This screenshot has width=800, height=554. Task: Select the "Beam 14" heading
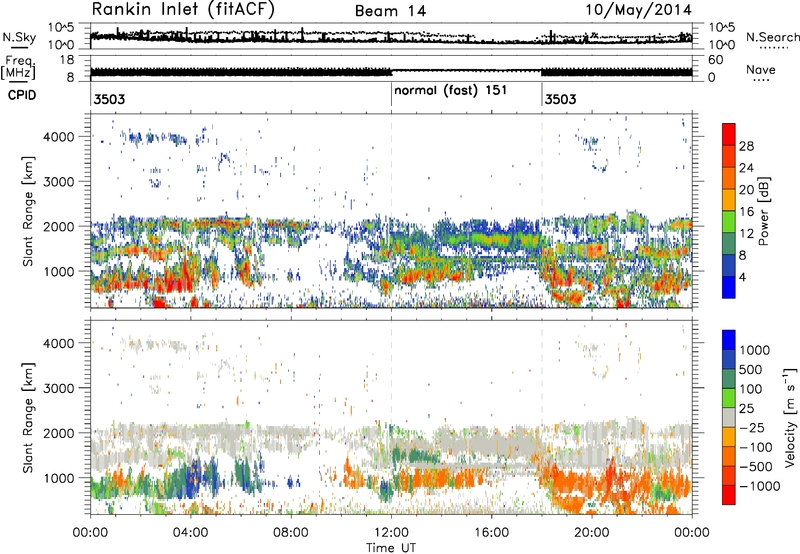pos(390,11)
